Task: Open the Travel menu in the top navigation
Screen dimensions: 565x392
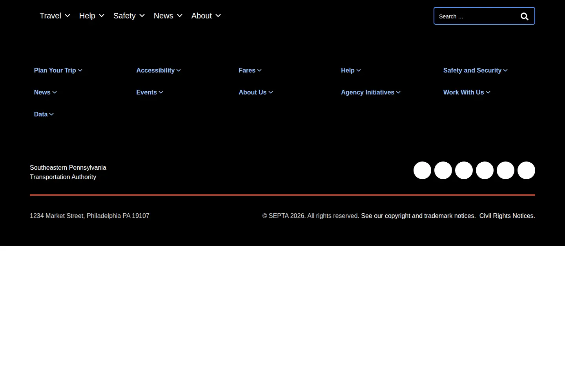Action: (55, 16)
